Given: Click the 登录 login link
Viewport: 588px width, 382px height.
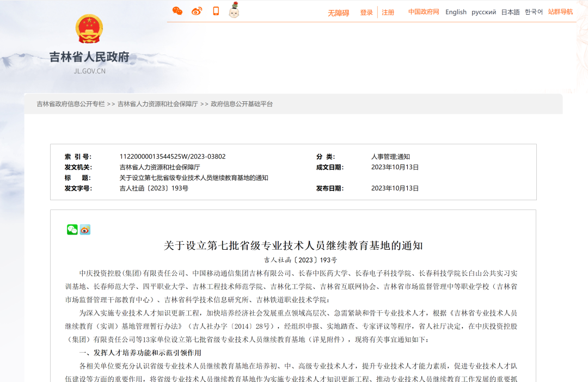Looking at the screenshot, I should pyautogui.click(x=366, y=13).
